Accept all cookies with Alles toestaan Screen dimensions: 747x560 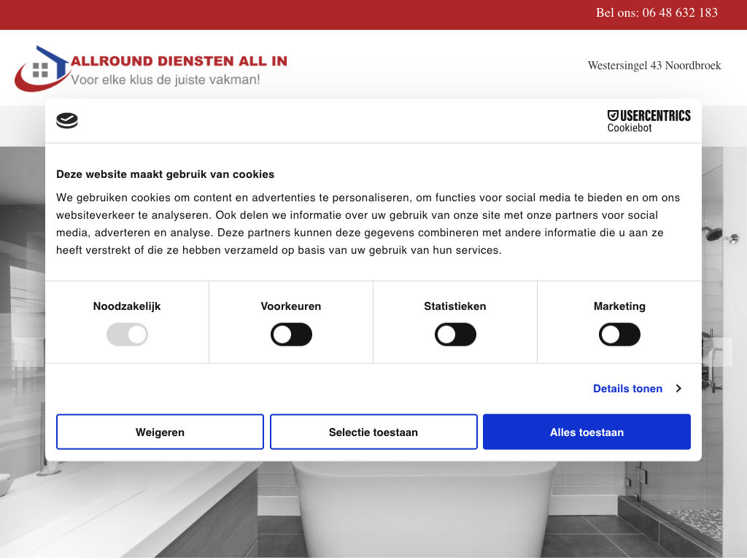(x=587, y=432)
